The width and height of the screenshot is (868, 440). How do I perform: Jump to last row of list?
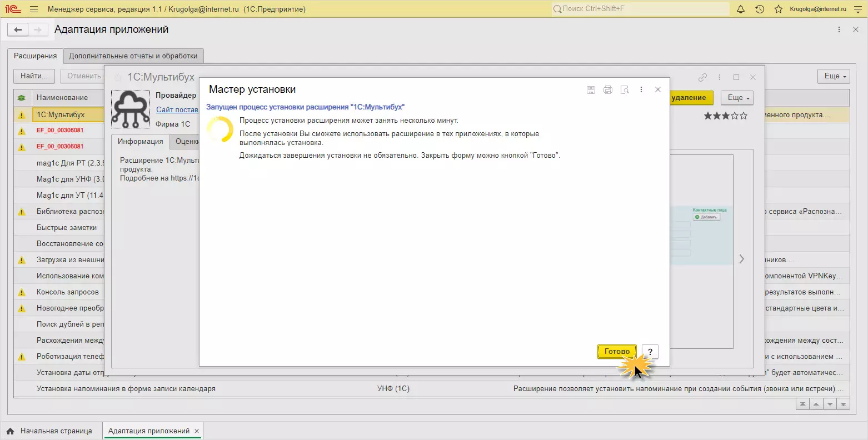(x=844, y=404)
